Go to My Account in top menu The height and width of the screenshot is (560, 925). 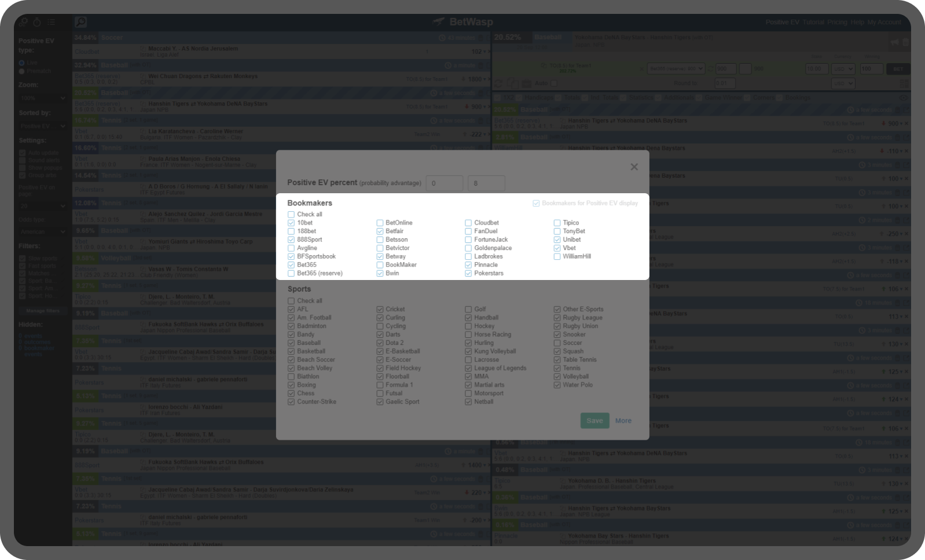[884, 22]
